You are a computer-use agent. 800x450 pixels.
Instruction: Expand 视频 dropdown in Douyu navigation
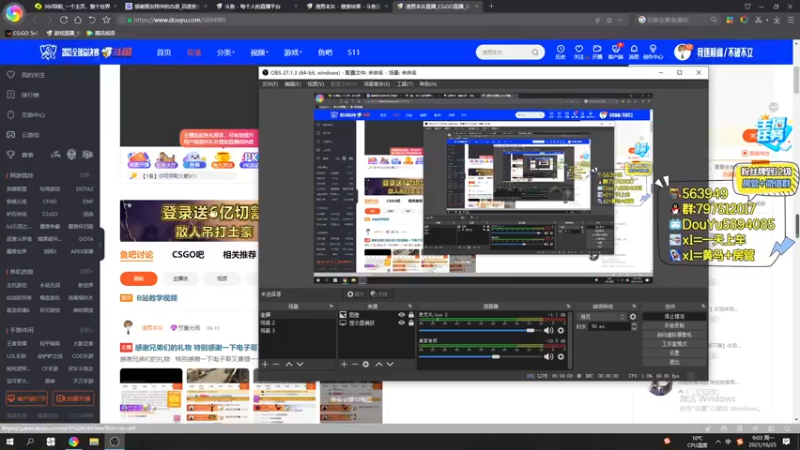click(259, 52)
